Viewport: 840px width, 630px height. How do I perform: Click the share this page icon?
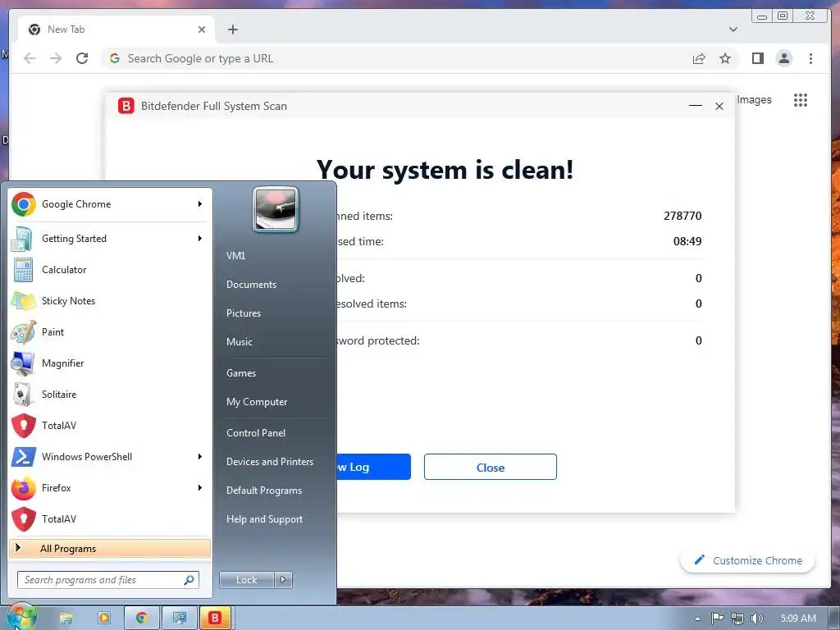(x=699, y=58)
